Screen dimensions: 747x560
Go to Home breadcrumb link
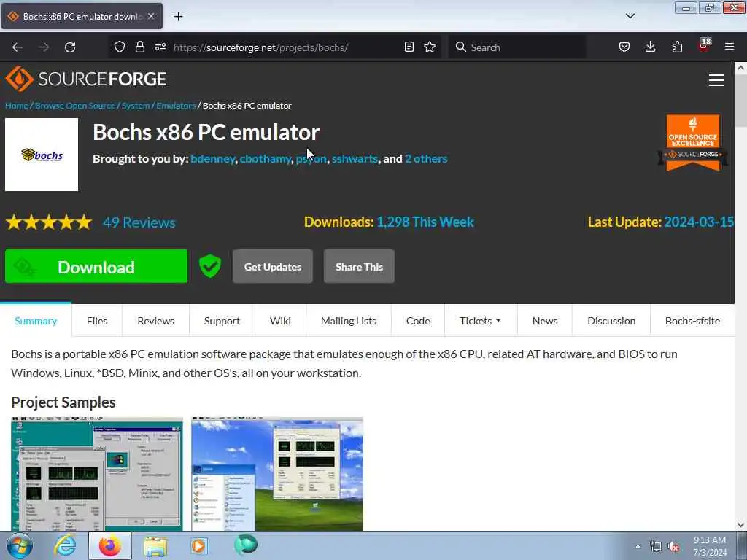[17, 106]
